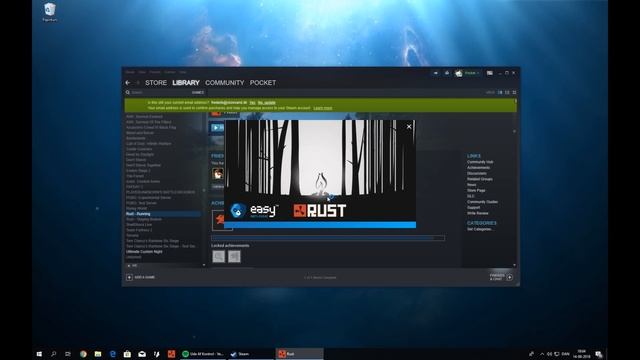640x360 pixels.
Task: Click No, update in the email banner
Action: click(267, 102)
